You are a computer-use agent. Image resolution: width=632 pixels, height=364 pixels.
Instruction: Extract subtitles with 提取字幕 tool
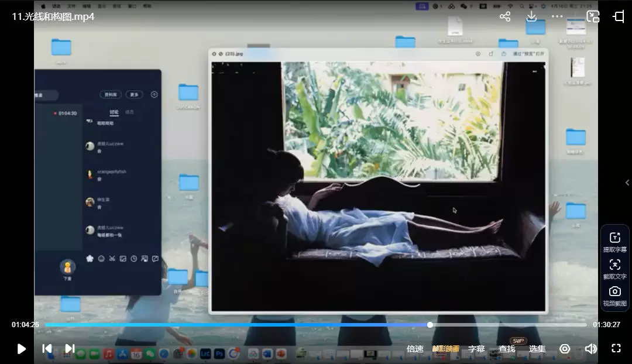click(615, 242)
